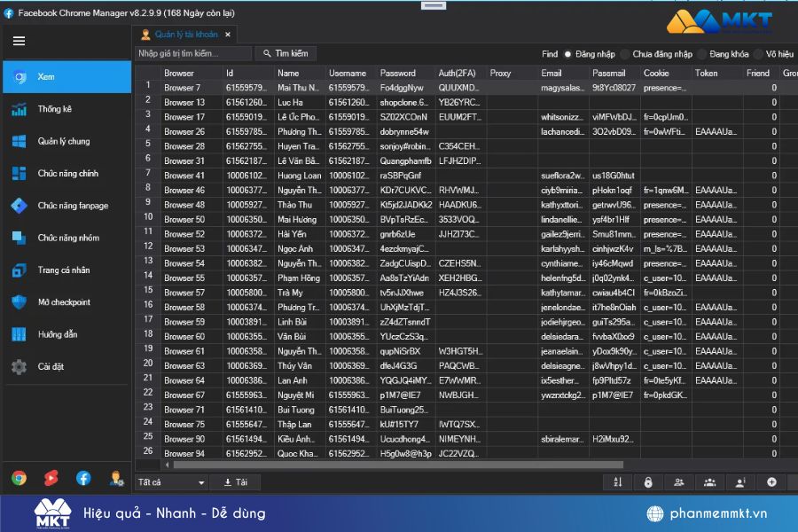This screenshot has width=798, height=532.
Task: Click the name cell Bui Tuong
Action: pos(300,411)
